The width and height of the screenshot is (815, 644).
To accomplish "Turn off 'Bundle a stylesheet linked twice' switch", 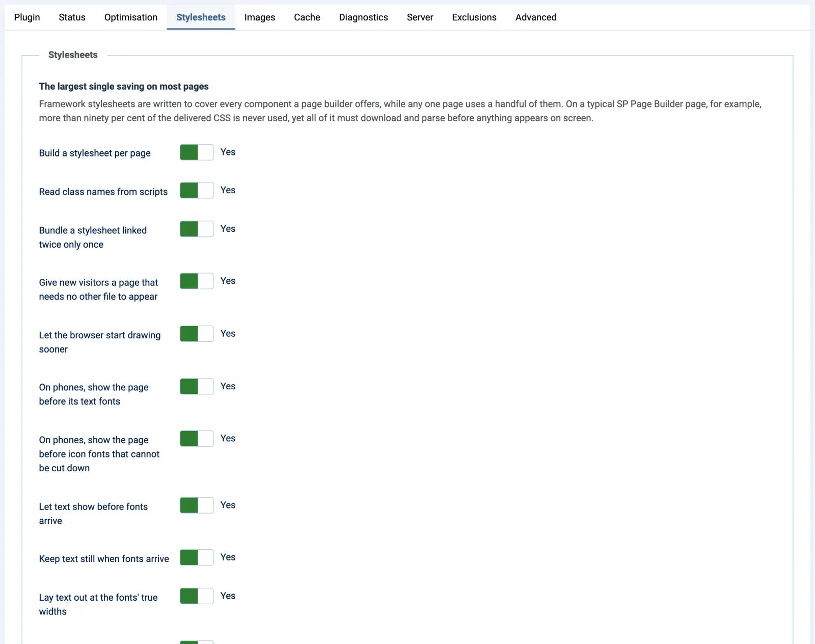I will pos(197,229).
